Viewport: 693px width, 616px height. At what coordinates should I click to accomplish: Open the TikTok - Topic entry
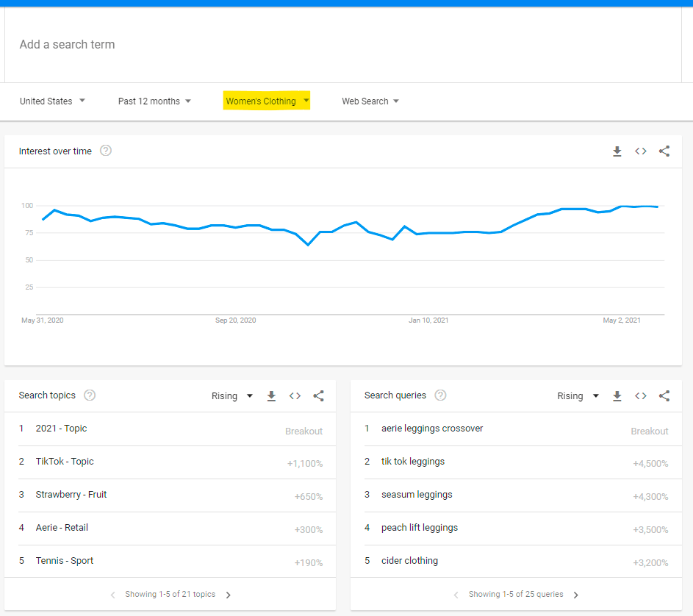(65, 462)
